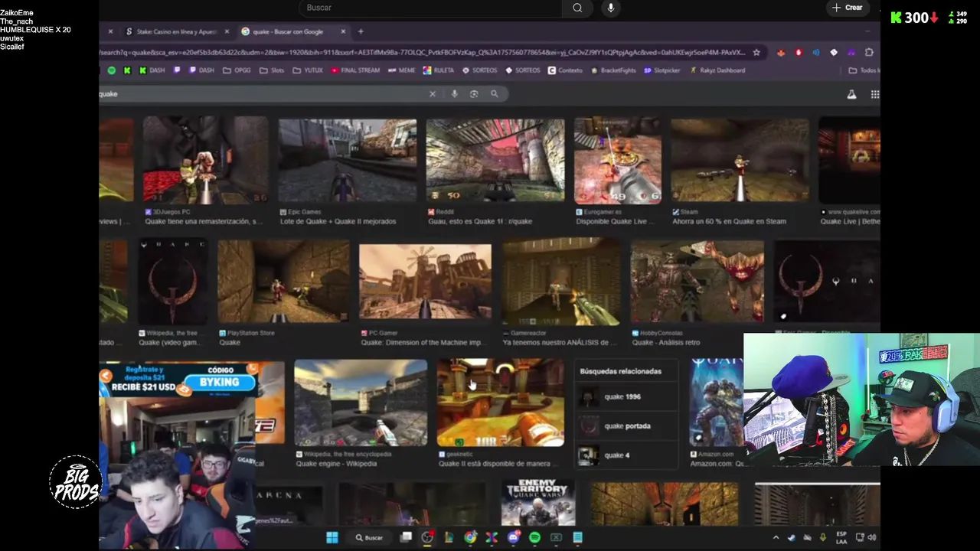Image resolution: width=980 pixels, height=551 pixels.
Task: Open the Slotpicker bookmark
Action: [662, 70]
